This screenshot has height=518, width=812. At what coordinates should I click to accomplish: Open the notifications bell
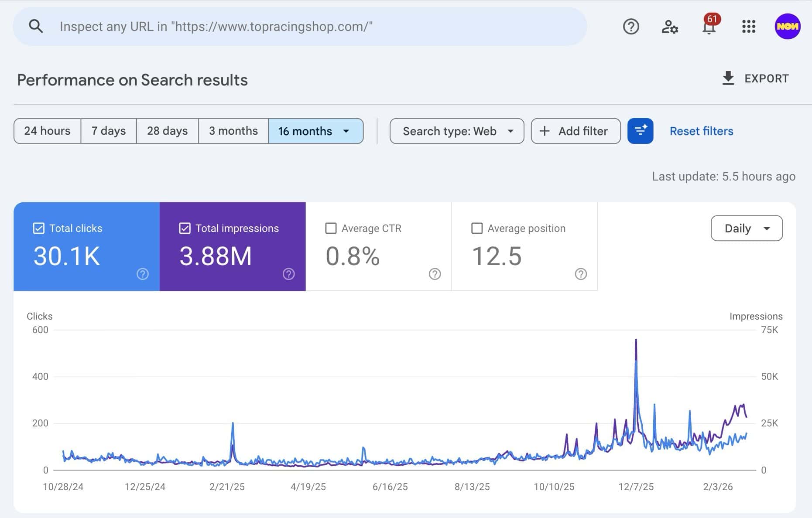pyautogui.click(x=709, y=27)
